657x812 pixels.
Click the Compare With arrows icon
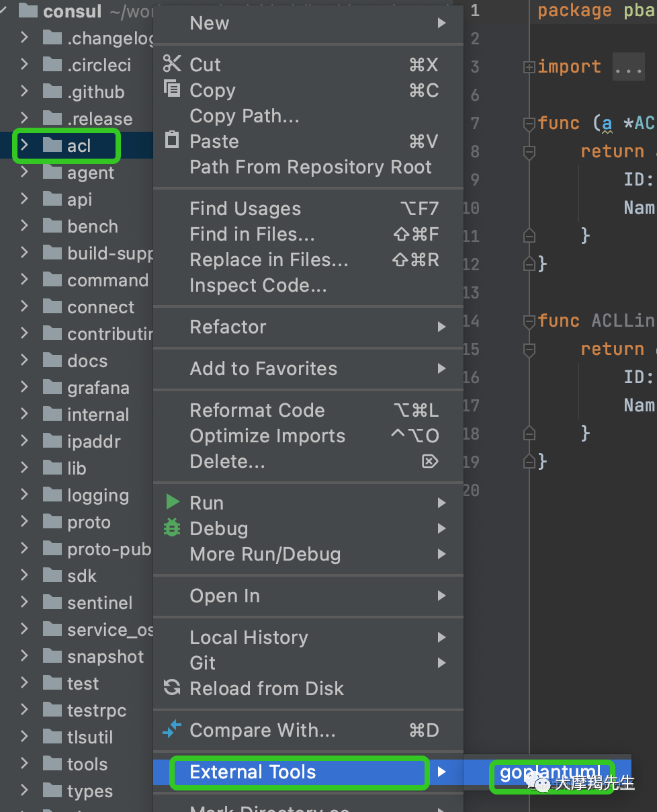pyautogui.click(x=172, y=729)
